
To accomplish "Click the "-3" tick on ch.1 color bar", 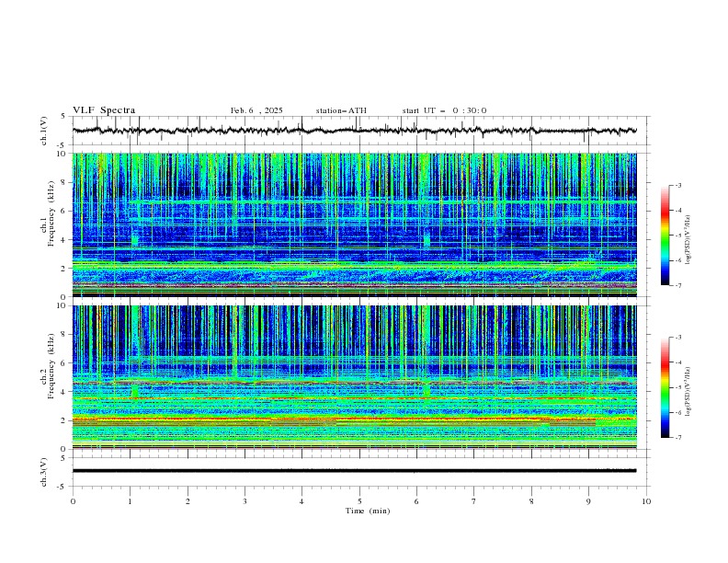I will 678,185.
